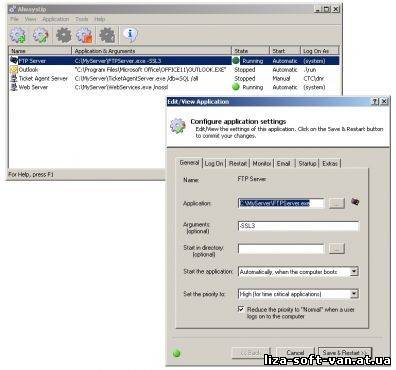Toggle Reduce the priority to Normal checkbox
This screenshot has width=396, height=370.
[x=241, y=309]
